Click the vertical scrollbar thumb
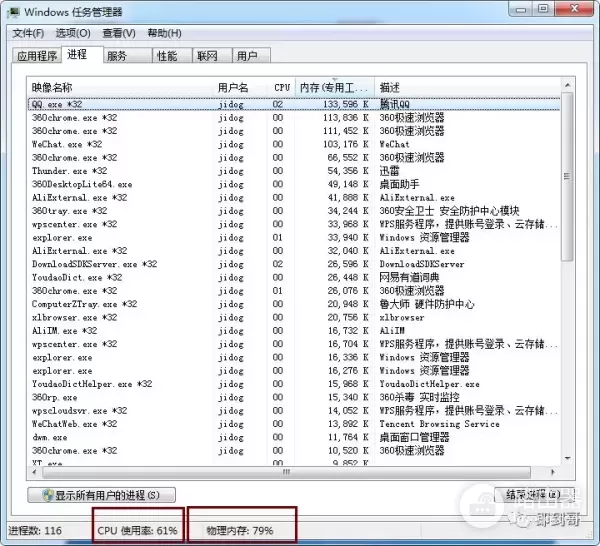This screenshot has height=546, width=600. (567, 176)
